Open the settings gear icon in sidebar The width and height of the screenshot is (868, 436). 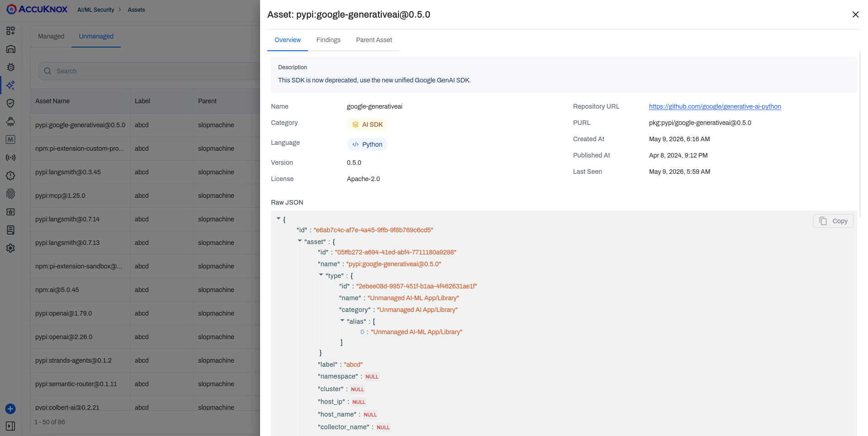[x=10, y=248]
